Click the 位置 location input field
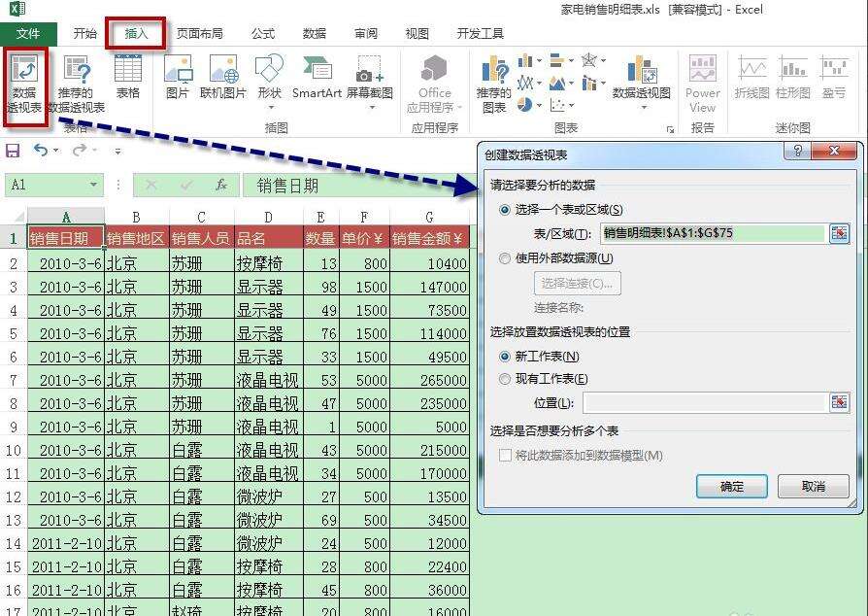868x616 pixels. [x=705, y=402]
